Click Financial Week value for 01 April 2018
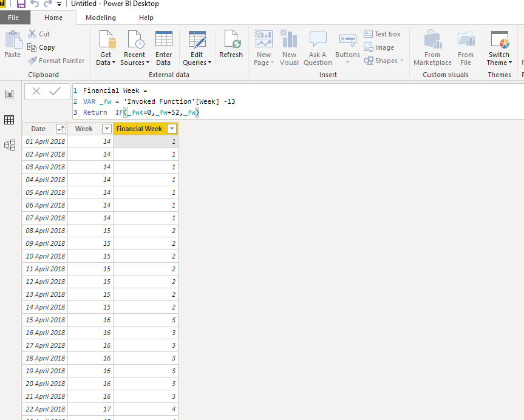 coord(146,141)
